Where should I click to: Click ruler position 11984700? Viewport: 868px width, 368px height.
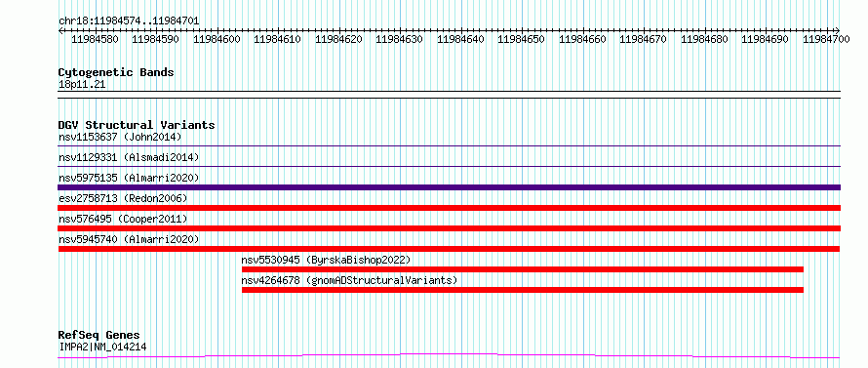[x=826, y=39]
